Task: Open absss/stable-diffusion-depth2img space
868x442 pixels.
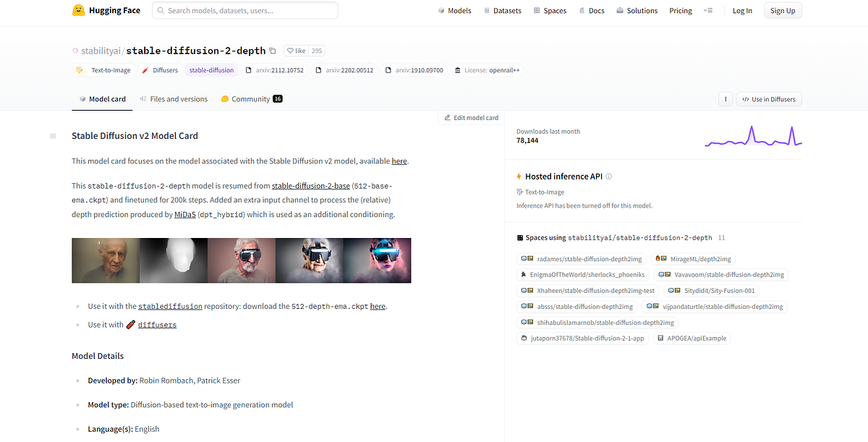Action: [576, 307]
